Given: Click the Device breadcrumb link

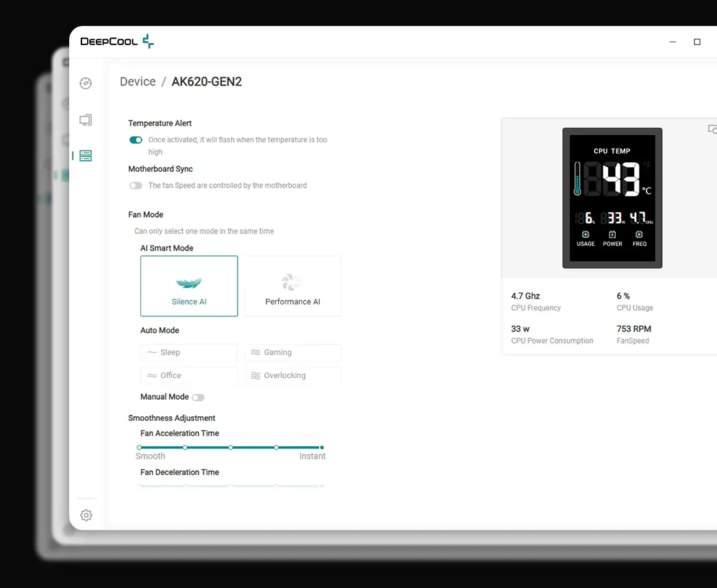Looking at the screenshot, I should [x=138, y=81].
